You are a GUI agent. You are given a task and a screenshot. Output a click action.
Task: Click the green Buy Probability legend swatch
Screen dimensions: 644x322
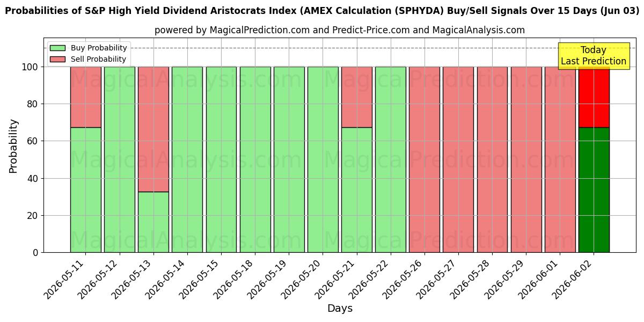tap(58, 48)
